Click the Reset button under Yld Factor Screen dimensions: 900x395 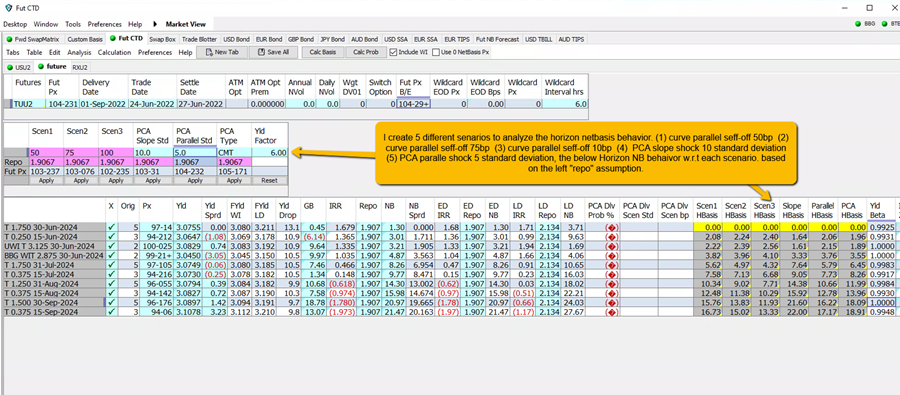click(269, 180)
